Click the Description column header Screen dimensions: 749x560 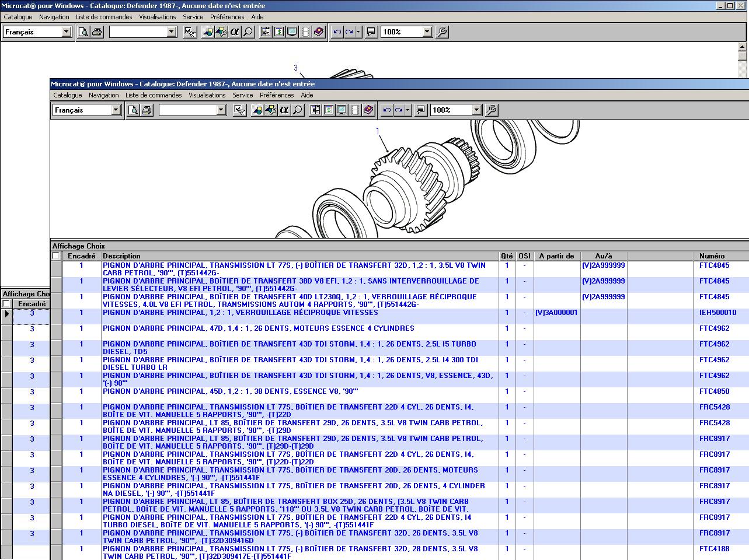121,256
